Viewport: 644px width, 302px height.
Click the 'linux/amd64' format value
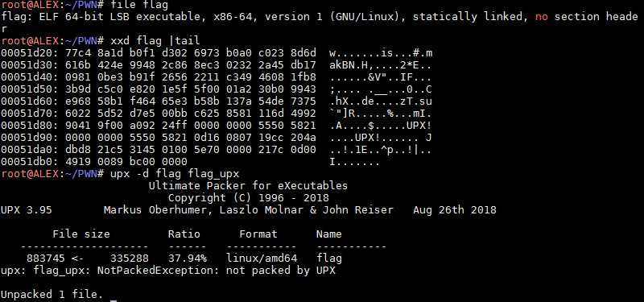point(261,259)
